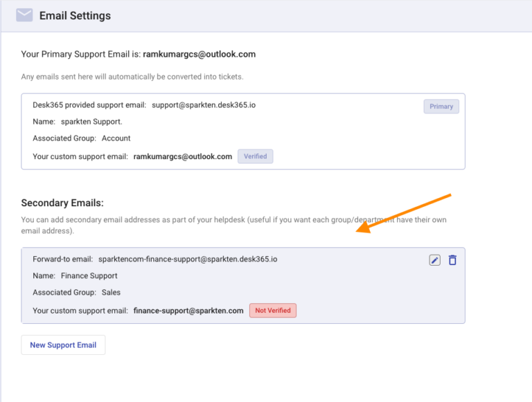Click the 'Name: sparkten Support.' line
Image resolution: width=532 pixels, height=402 pixels.
click(x=78, y=122)
